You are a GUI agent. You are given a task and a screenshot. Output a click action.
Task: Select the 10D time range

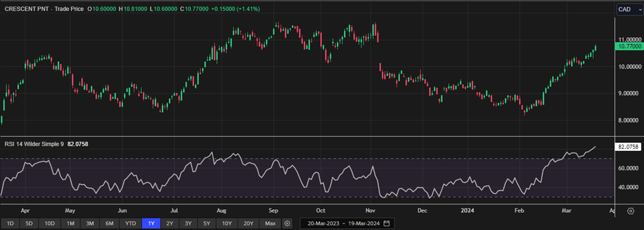[x=50, y=223]
